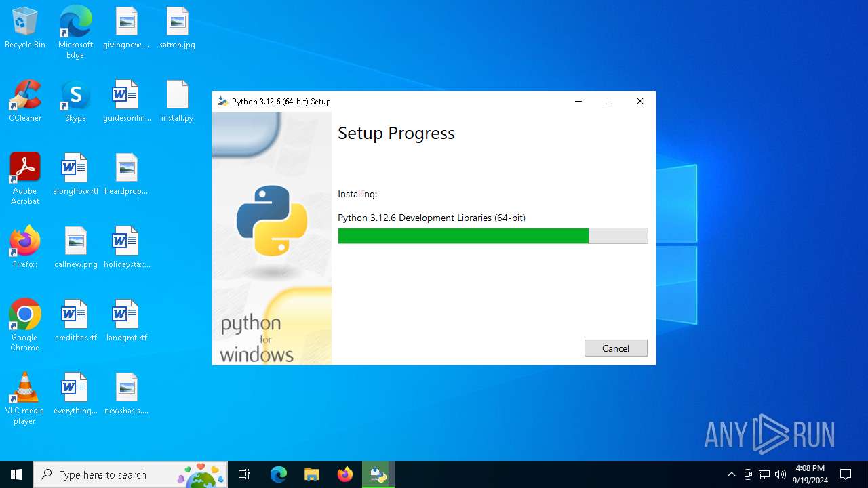The height and width of the screenshot is (488, 868).
Task: Open the volume control tray icon
Action: pos(781,474)
